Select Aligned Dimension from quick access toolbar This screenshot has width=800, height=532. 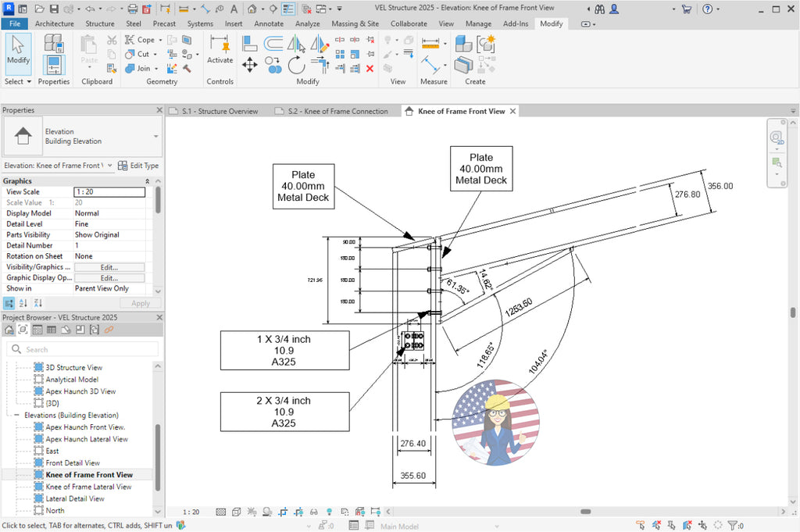(x=183, y=9)
